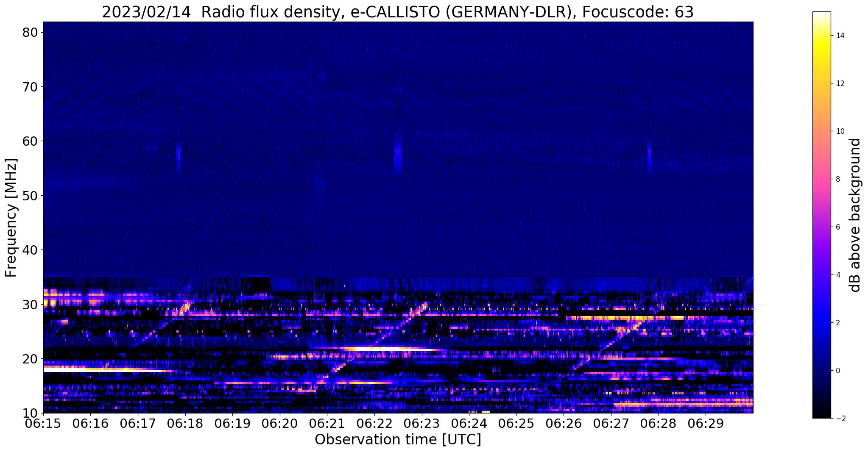Click the colorbar tick label 14

coord(840,36)
